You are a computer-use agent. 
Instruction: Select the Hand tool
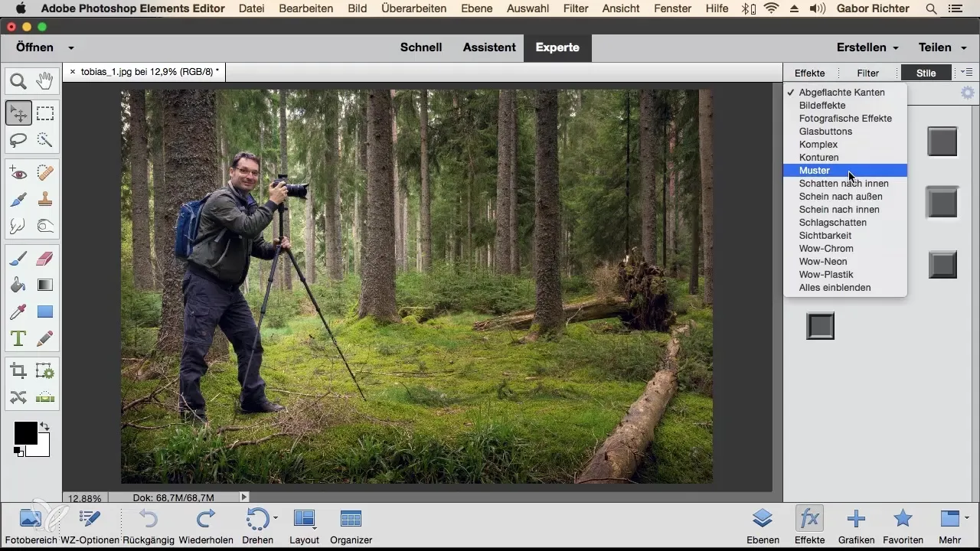(45, 80)
